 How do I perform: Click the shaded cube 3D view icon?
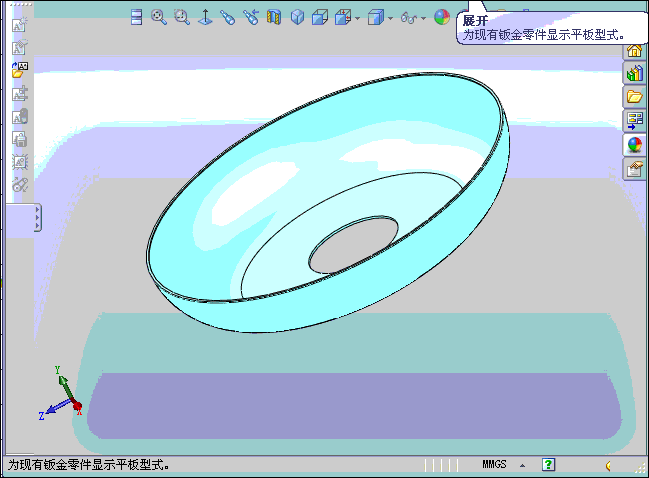[x=297, y=17]
